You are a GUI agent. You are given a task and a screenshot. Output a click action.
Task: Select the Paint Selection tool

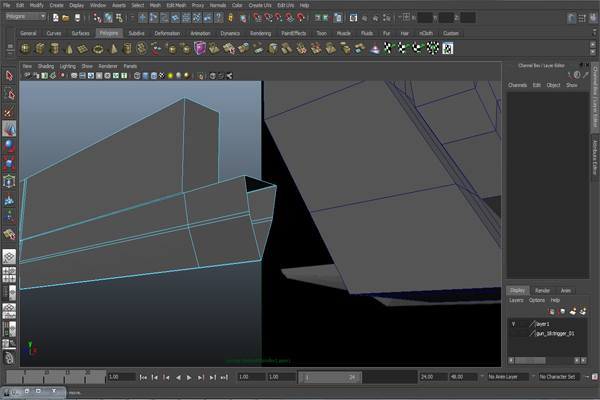[x=9, y=111]
